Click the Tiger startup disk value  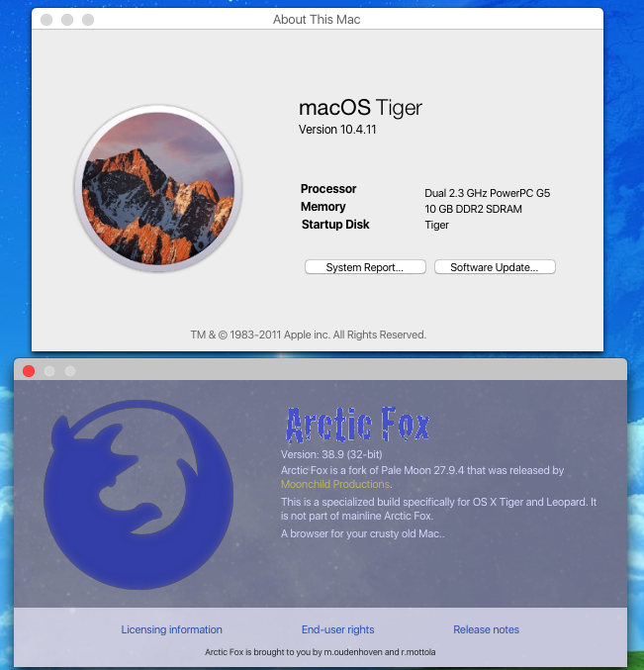tap(436, 225)
